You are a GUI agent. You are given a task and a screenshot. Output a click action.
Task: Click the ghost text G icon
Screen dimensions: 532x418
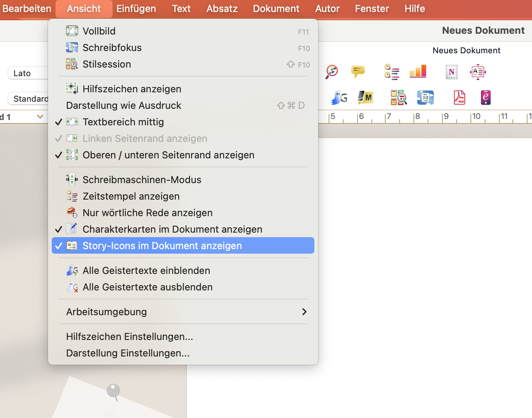[x=339, y=98]
